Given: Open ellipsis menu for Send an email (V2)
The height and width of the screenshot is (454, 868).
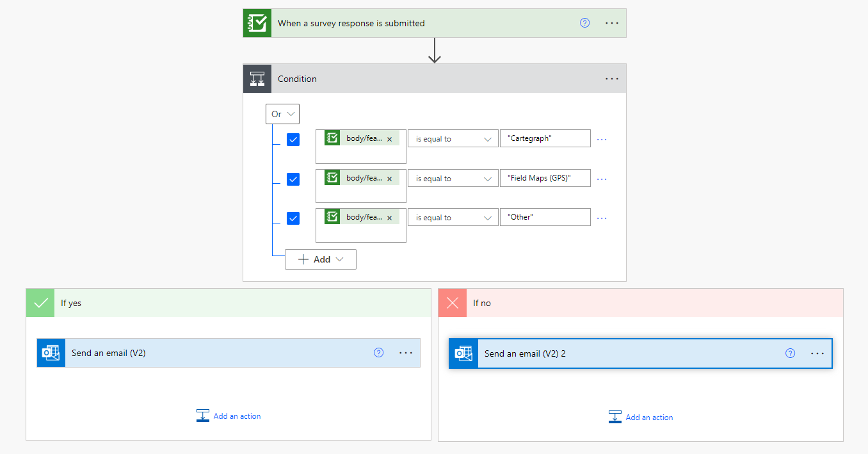Looking at the screenshot, I should pos(406,353).
